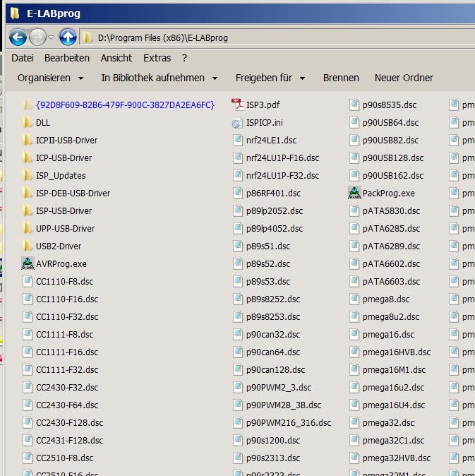
Task: Select the PackProg.exe application icon
Action: [x=354, y=193]
